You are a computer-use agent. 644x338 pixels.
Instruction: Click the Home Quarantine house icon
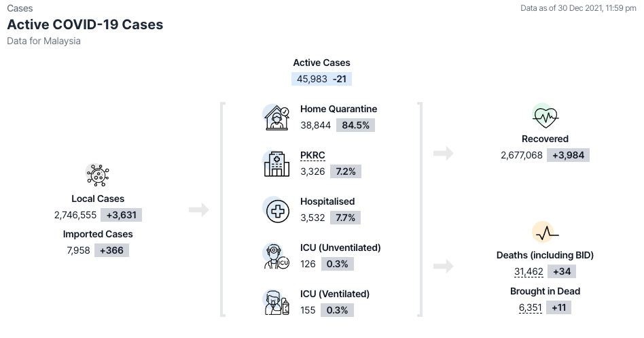[276, 117]
